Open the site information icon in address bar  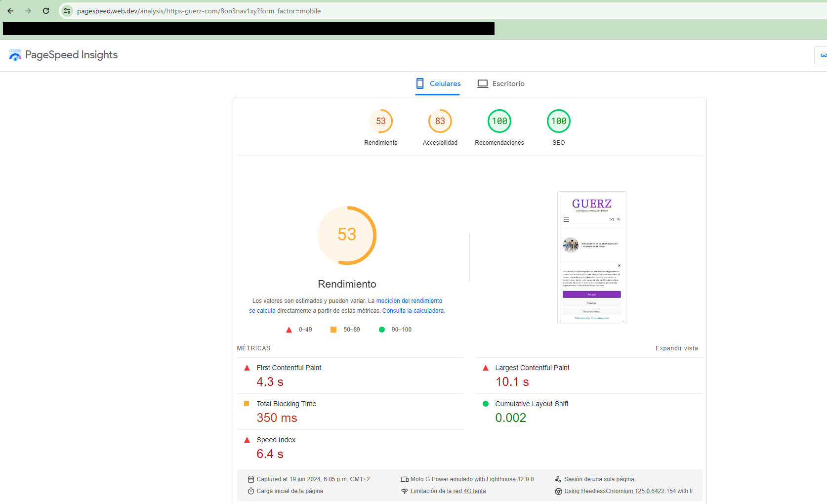click(67, 11)
